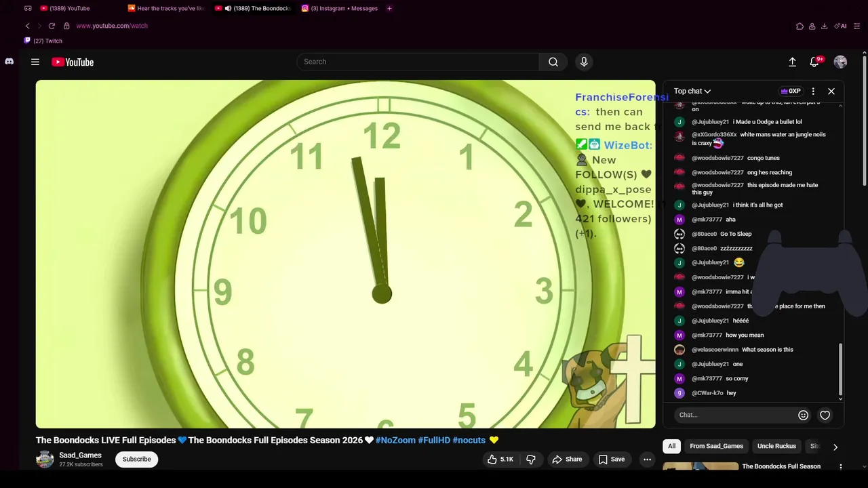Switch to the Hear the tracks tab
Screen dimensions: 868x488
[166, 8]
